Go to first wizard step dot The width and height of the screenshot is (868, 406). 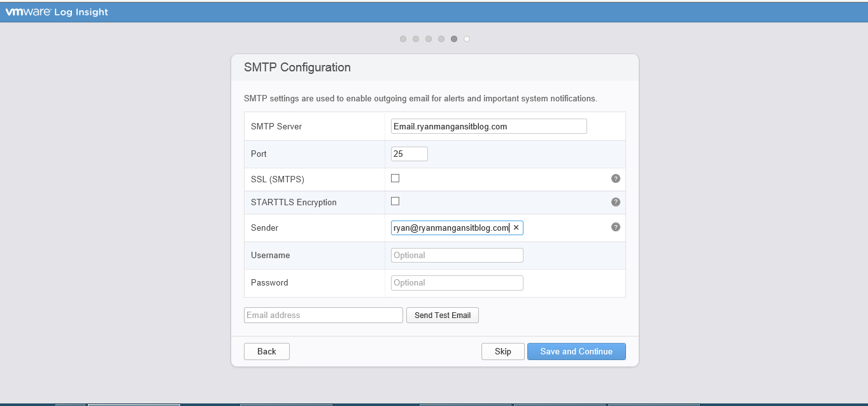[x=403, y=39]
